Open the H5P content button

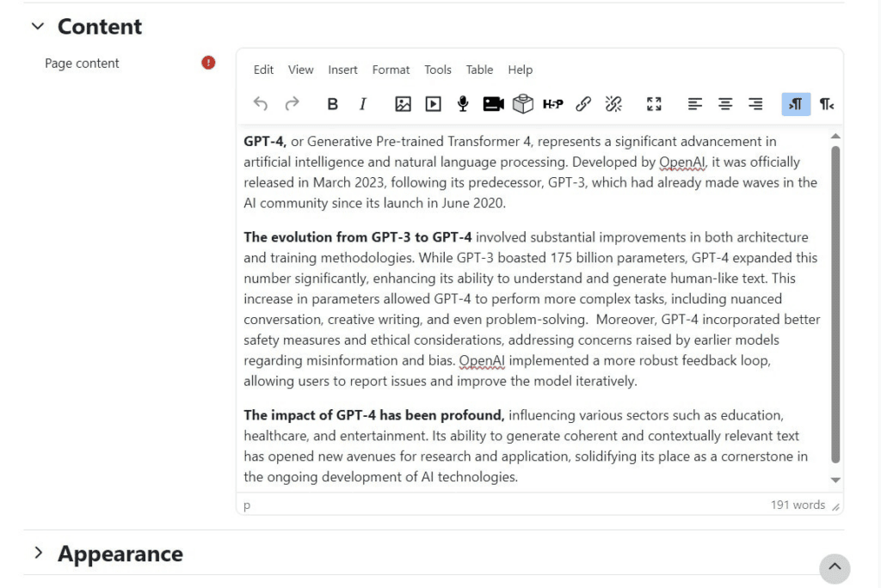pos(553,104)
